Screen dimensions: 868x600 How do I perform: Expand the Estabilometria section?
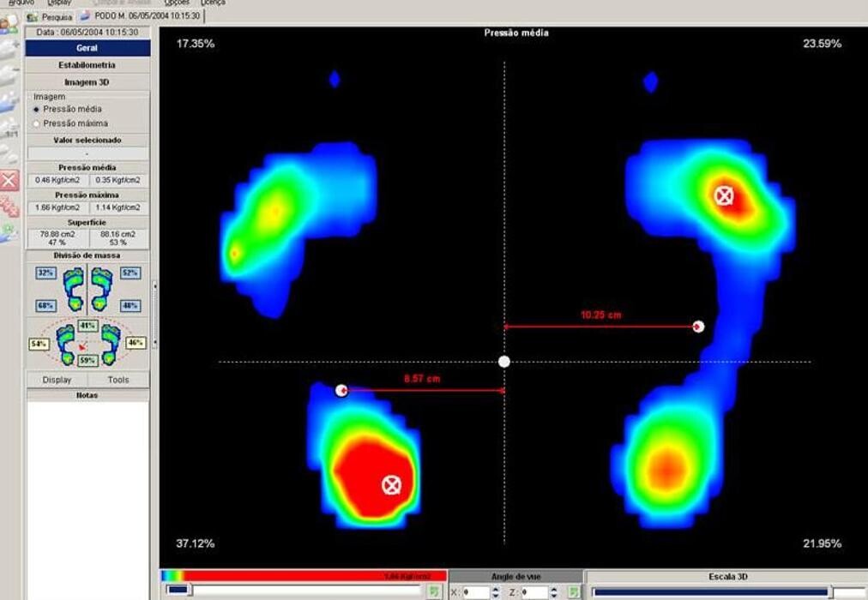click(x=87, y=65)
